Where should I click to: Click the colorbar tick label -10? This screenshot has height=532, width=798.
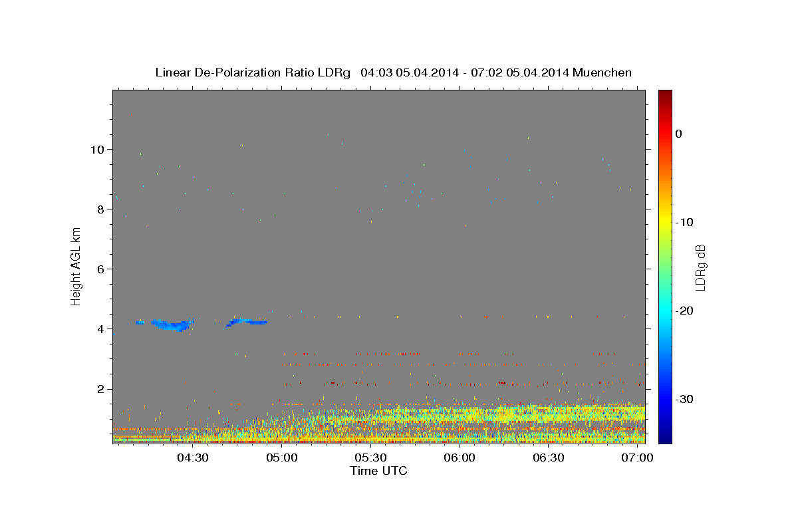coord(684,222)
